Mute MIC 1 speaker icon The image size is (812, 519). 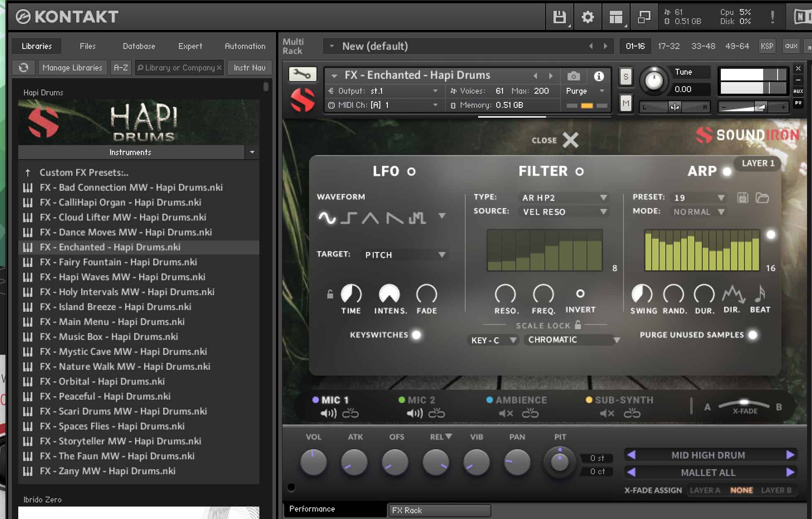coord(329,413)
